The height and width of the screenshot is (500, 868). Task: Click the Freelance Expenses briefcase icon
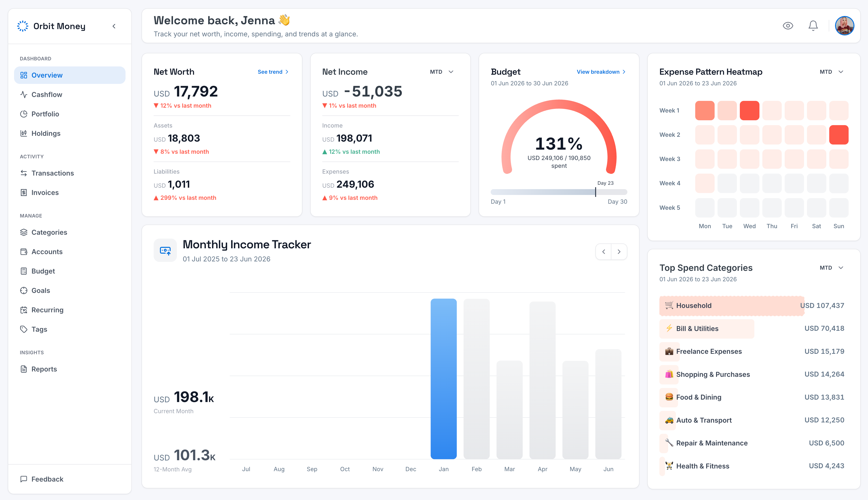[x=669, y=351]
